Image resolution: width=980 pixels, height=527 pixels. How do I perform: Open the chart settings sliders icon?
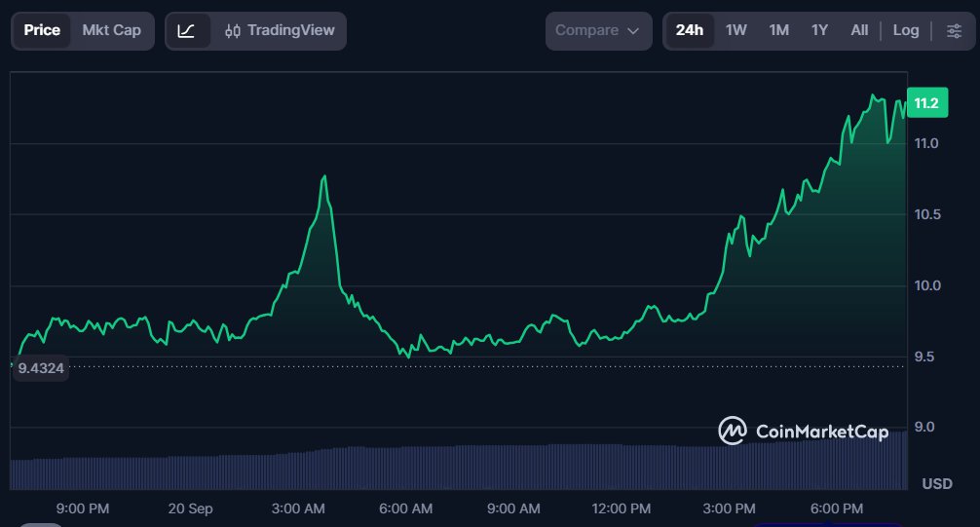coord(954,30)
